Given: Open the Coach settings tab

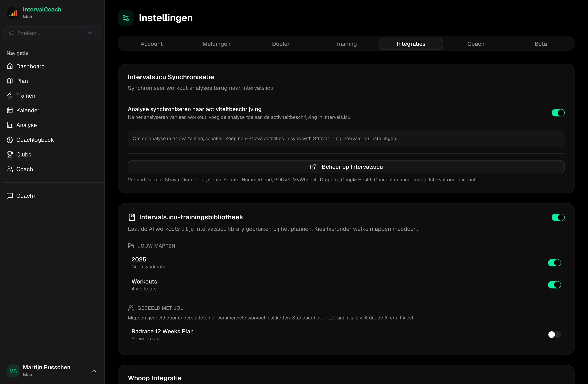Looking at the screenshot, I should click(x=476, y=44).
